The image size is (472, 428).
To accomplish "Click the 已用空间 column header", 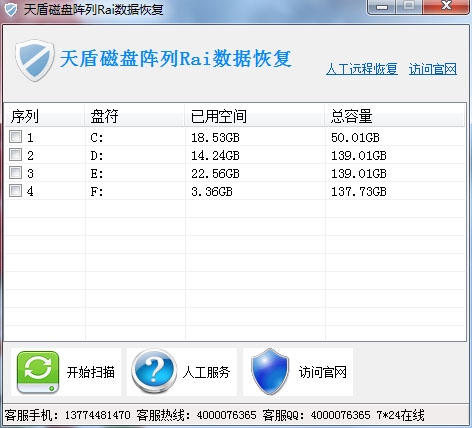I will point(255,116).
